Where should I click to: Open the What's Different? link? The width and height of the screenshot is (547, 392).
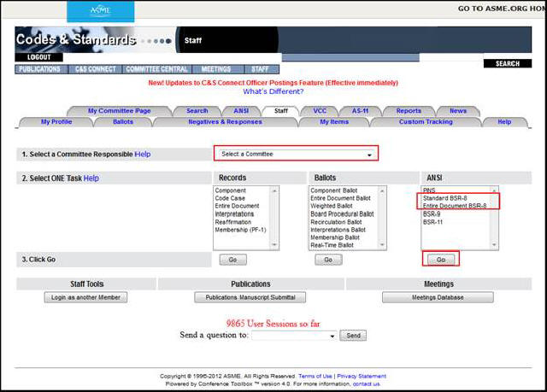tap(273, 91)
